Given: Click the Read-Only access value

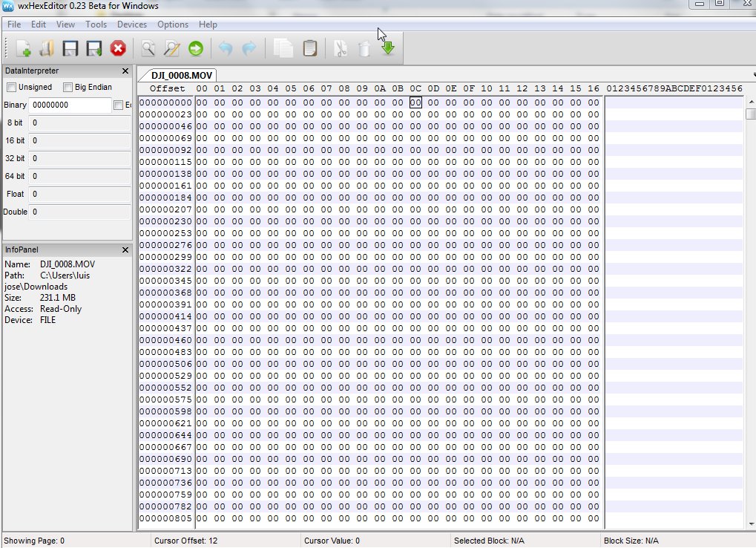Looking at the screenshot, I should tap(61, 309).
